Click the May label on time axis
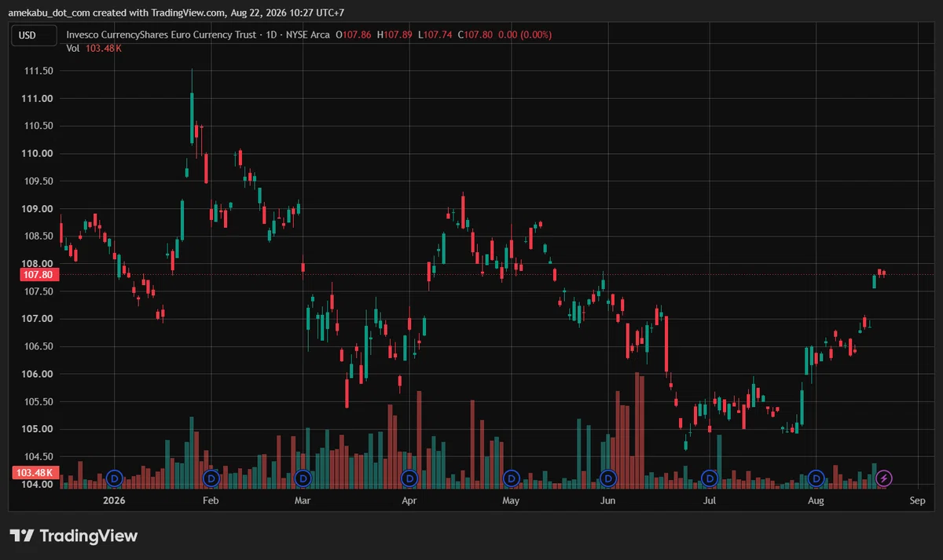 pyautogui.click(x=512, y=500)
